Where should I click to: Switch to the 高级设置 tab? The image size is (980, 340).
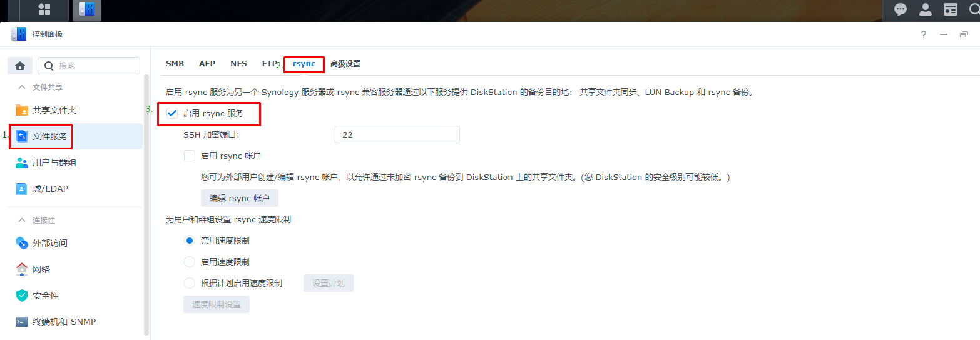pyautogui.click(x=345, y=64)
